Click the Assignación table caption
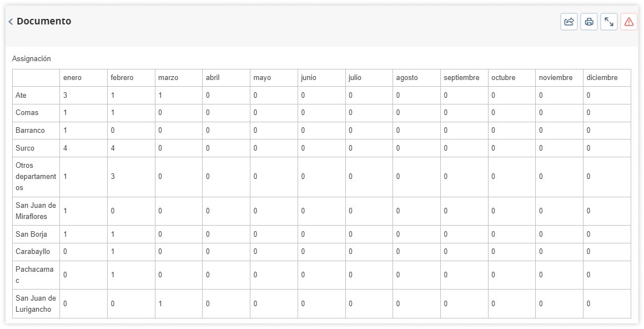Screen dimensions: 644x329 (32, 59)
